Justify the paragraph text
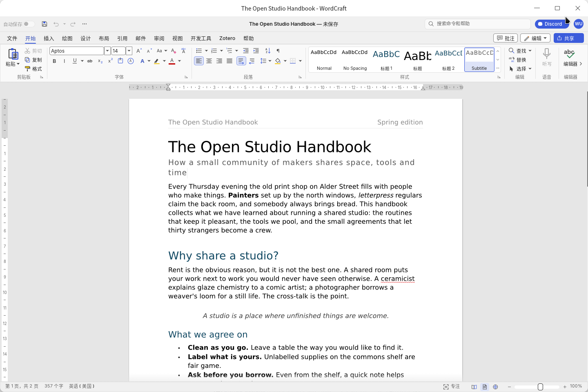 229,61
